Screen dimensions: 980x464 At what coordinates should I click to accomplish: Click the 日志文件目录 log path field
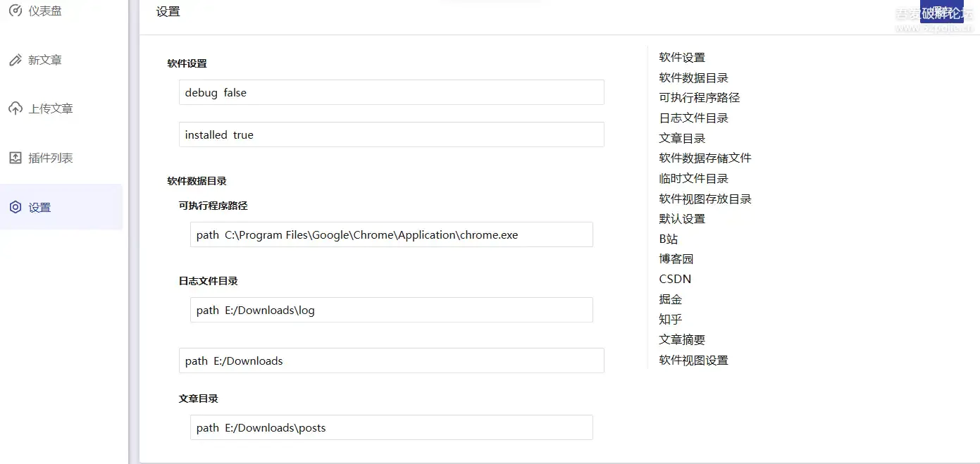(391, 310)
